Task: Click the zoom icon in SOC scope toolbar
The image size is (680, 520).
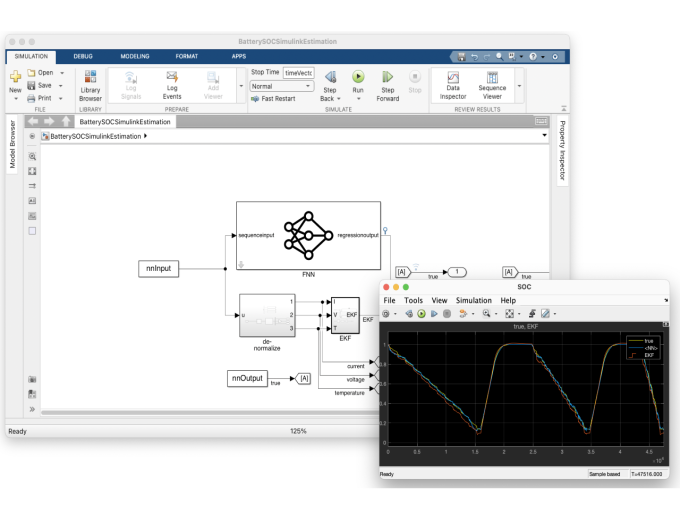Action: click(486, 314)
